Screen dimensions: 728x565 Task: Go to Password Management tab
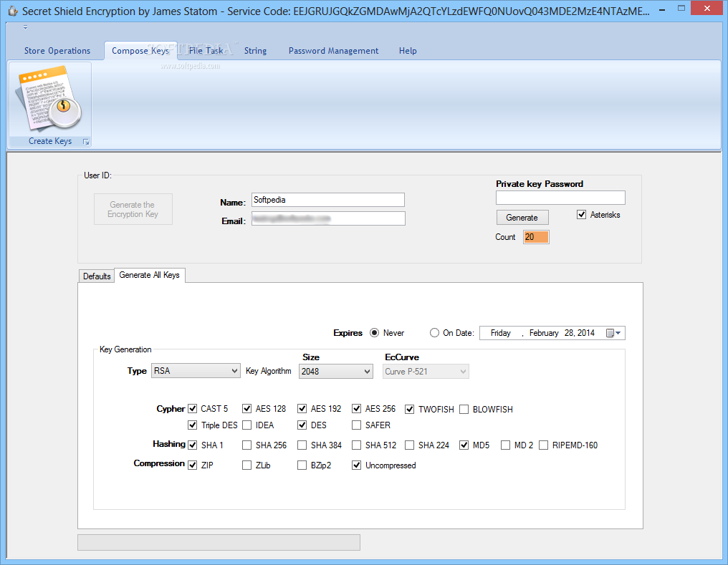point(333,51)
